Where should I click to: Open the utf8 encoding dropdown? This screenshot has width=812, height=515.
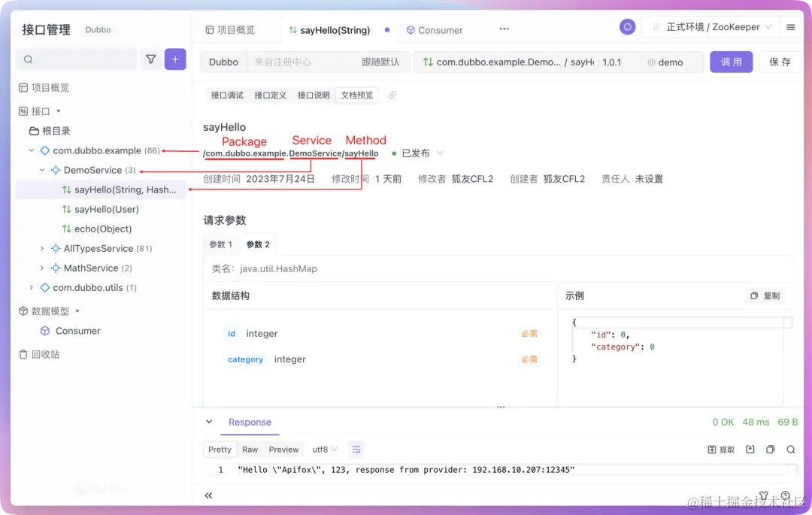tap(323, 449)
